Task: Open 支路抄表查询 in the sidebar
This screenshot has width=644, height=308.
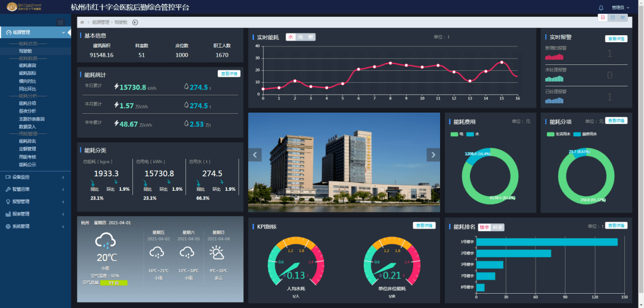Action: [x=32, y=119]
